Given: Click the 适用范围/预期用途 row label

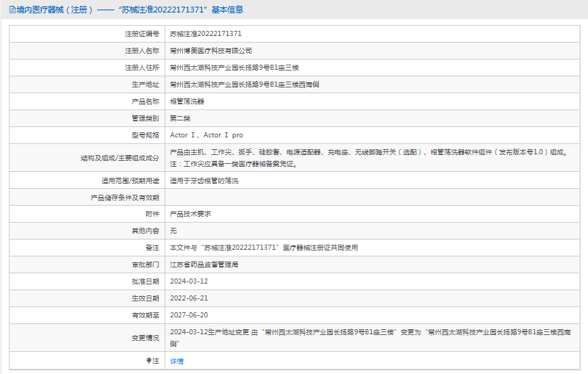Looking at the screenshot, I should pyautogui.click(x=130, y=181).
